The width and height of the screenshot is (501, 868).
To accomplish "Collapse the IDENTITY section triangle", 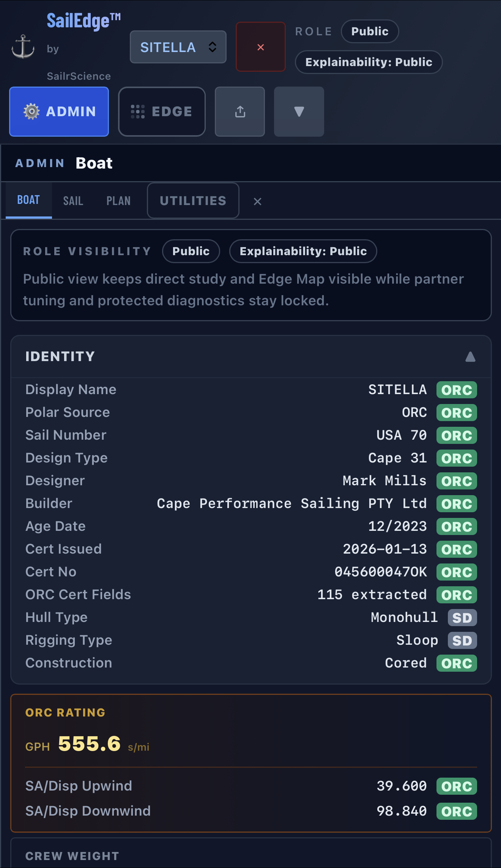I will 470,357.
